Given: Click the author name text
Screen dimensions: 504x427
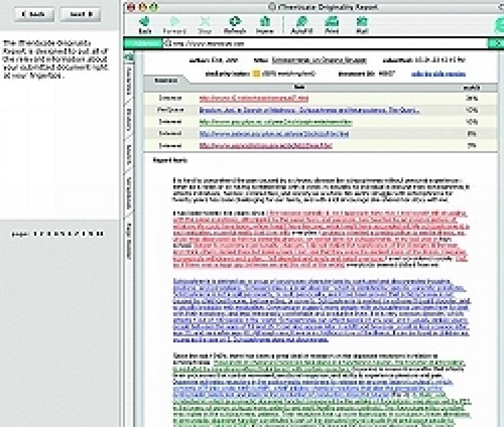Looking at the screenshot, I should (224, 60).
